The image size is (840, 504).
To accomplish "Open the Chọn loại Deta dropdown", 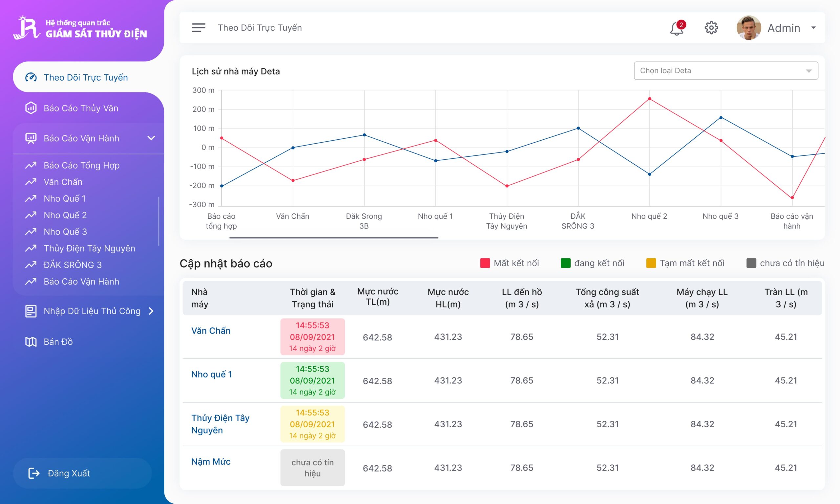I will pos(725,71).
